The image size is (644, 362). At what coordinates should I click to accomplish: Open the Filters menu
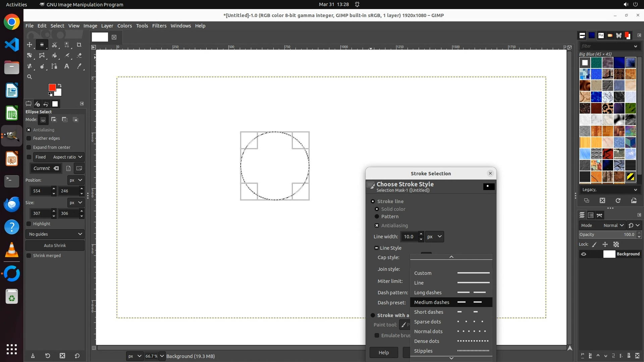pos(159,26)
